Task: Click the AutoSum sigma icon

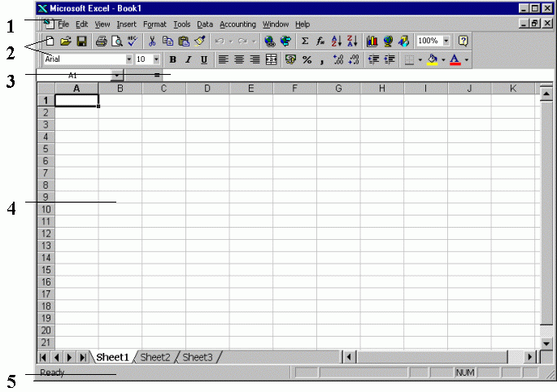Action: point(305,41)
